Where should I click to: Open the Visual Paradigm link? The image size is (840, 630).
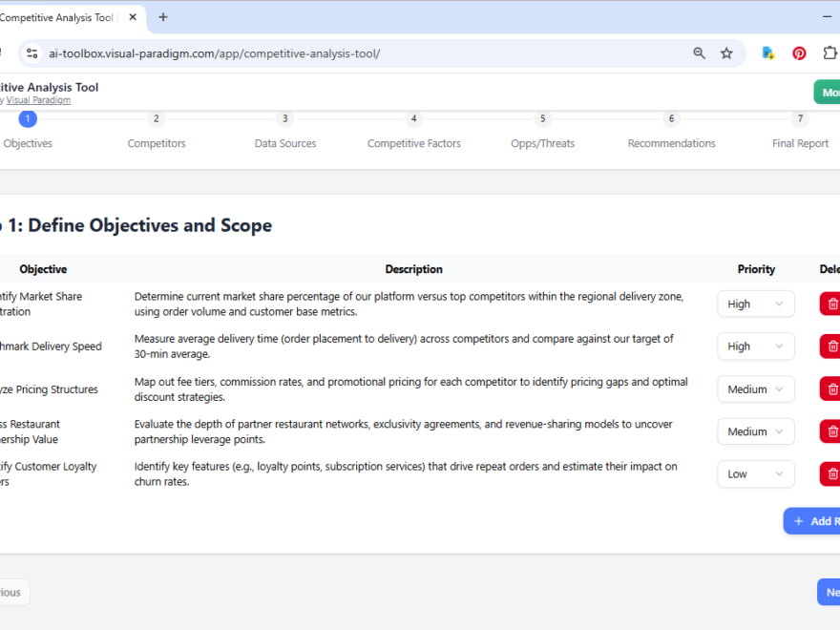click(40, 99)
